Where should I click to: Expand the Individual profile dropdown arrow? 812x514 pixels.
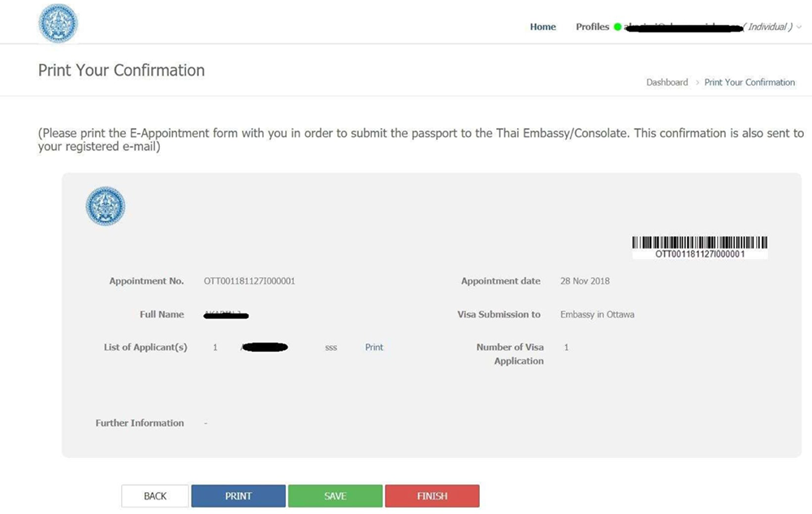[799, 27]
